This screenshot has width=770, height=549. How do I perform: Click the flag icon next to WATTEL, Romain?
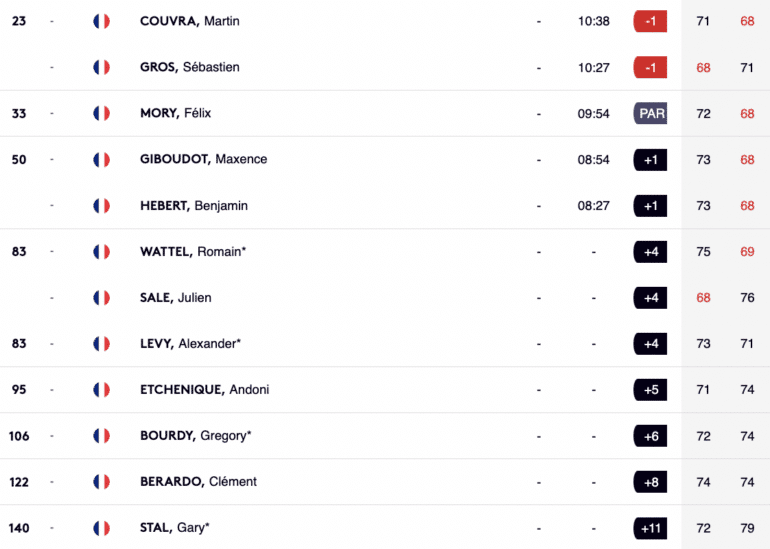[x=102, y=252]
